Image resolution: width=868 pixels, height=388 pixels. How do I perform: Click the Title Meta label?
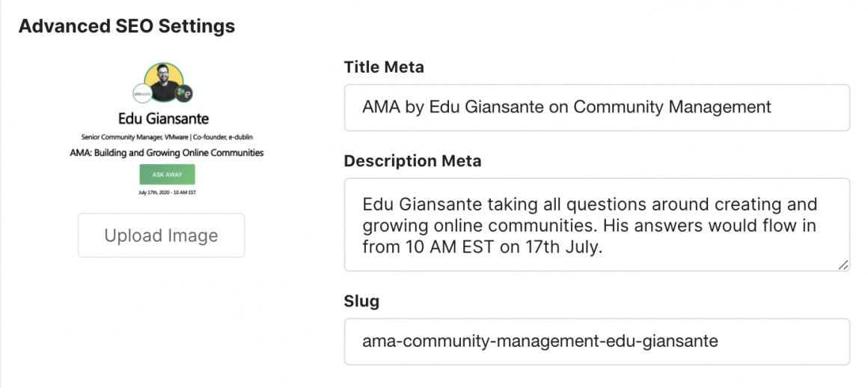384,67
